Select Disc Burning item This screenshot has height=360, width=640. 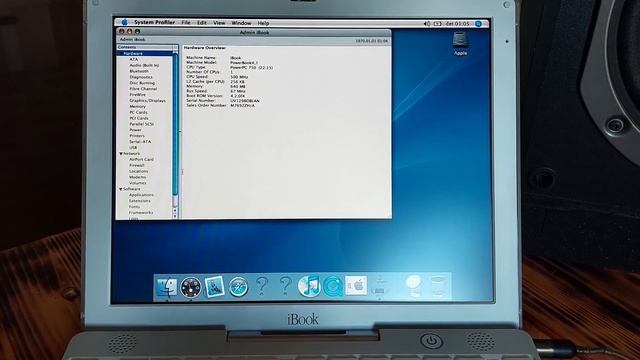[x=142, y=83]
